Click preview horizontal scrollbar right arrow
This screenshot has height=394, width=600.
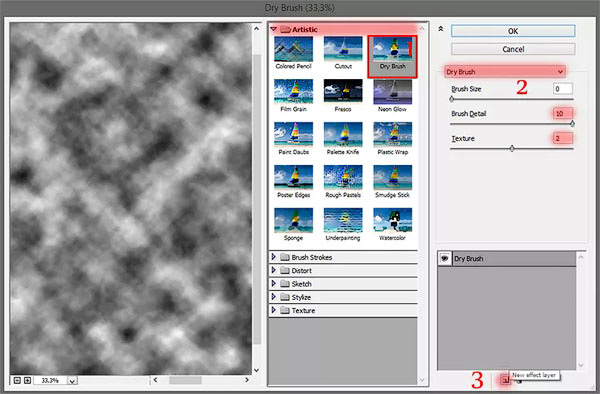coord(247,380)
